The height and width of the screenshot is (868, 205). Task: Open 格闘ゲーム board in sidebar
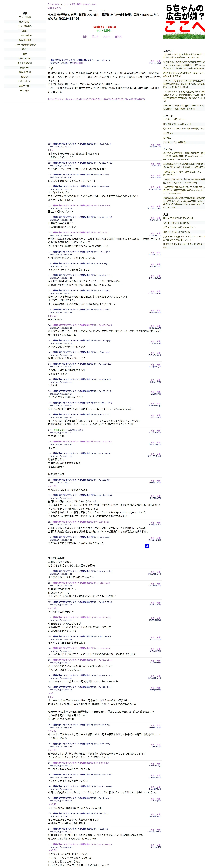(25, 68)
